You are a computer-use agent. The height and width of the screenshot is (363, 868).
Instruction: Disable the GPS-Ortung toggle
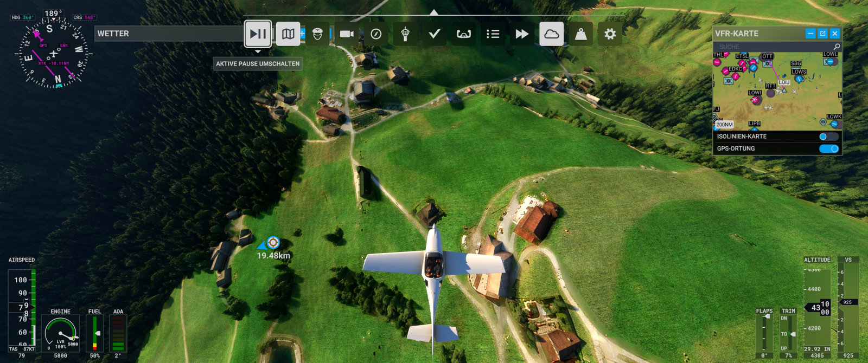pyautogui.click(x=828, y=148)
